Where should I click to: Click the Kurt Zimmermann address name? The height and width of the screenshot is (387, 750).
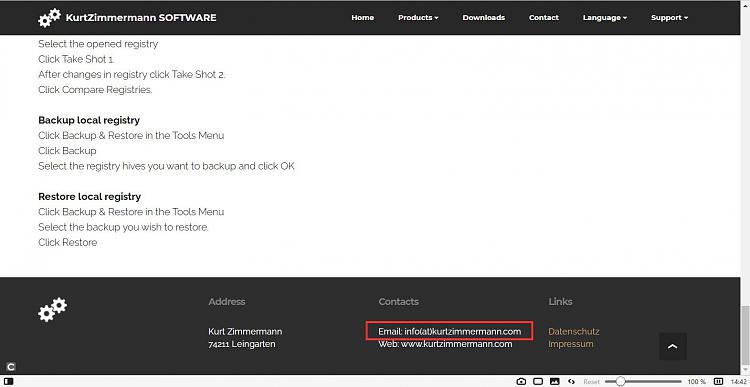[245, 331]
